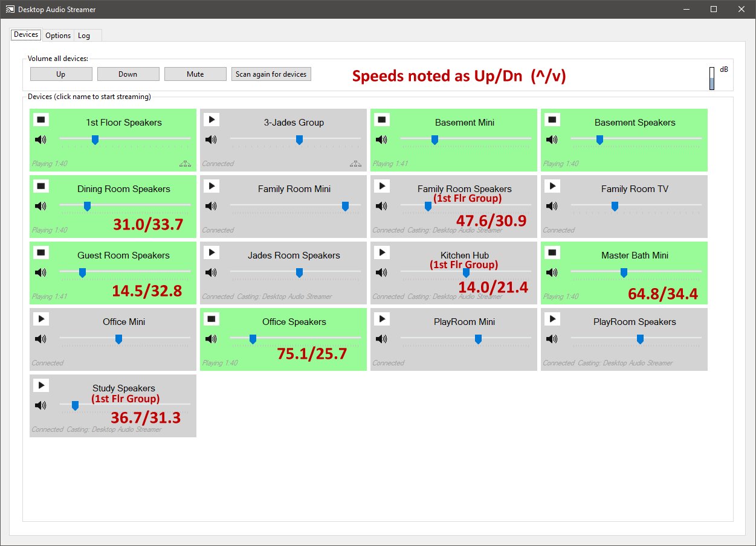Mute PlayRoom Speakers speaker icon

point(552,339)
